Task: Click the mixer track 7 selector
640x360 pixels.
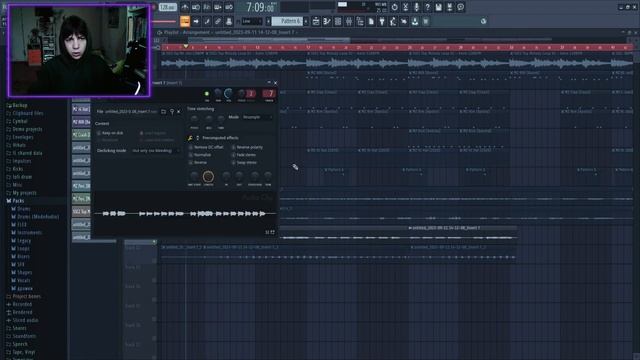Action: coord(269,94)
